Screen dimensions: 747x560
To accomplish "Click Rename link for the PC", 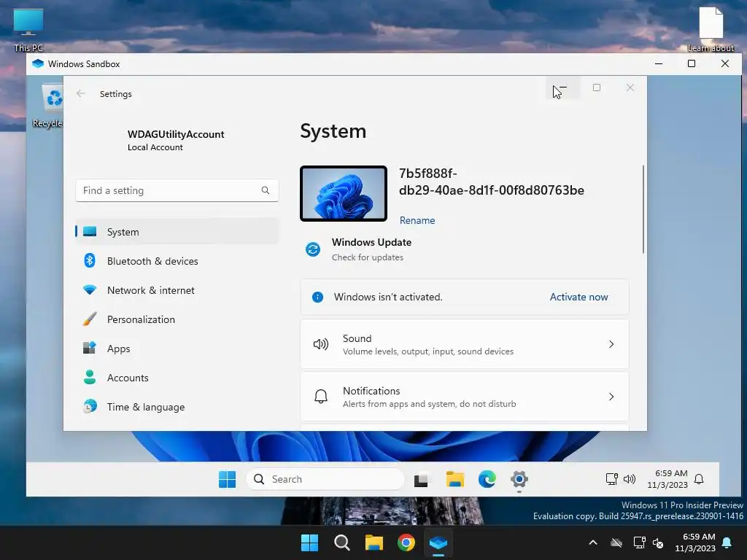I will click(x=417, y=220).
